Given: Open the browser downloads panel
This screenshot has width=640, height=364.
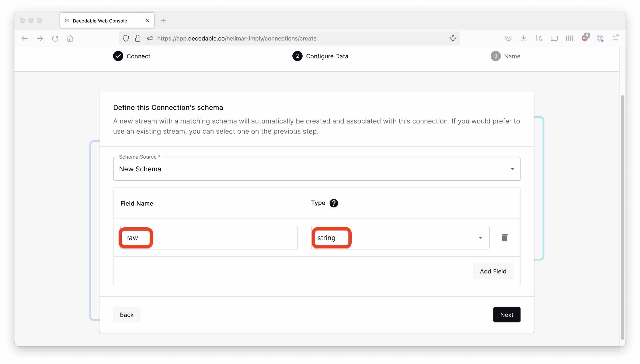Looking at the screenshot, I should pyautogui.click(x=523, y=39).
